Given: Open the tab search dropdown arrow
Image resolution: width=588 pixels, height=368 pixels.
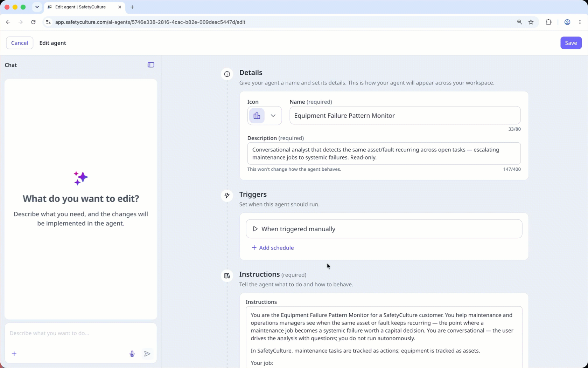Looking at the screenshot, I should coord(37,7).
